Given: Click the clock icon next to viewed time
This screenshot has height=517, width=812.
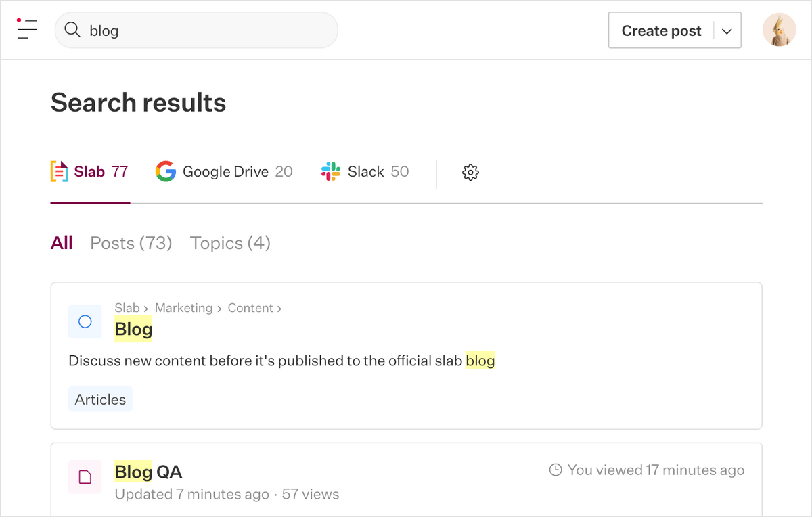Looking at the screenshot, I should [x=555, y=469].
